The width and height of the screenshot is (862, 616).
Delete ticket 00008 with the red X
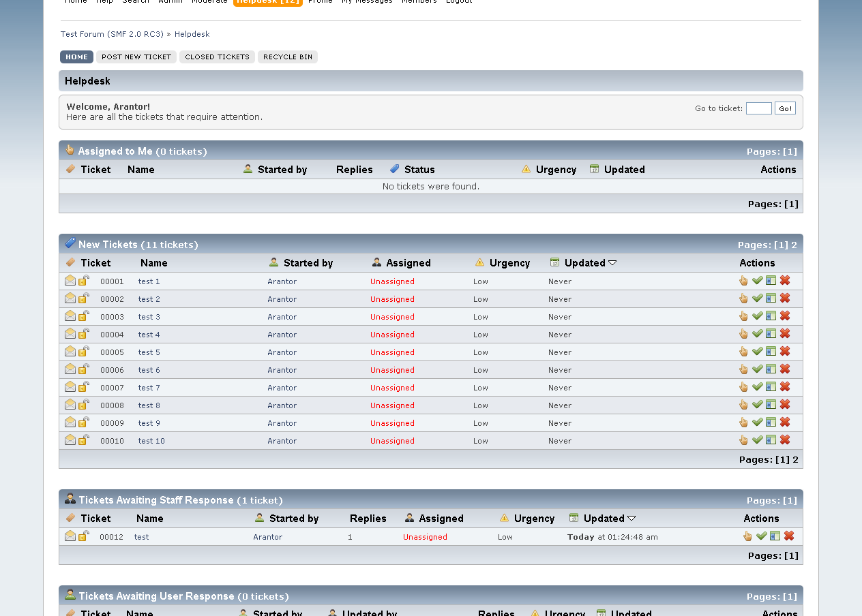click(x=785, y=404)
